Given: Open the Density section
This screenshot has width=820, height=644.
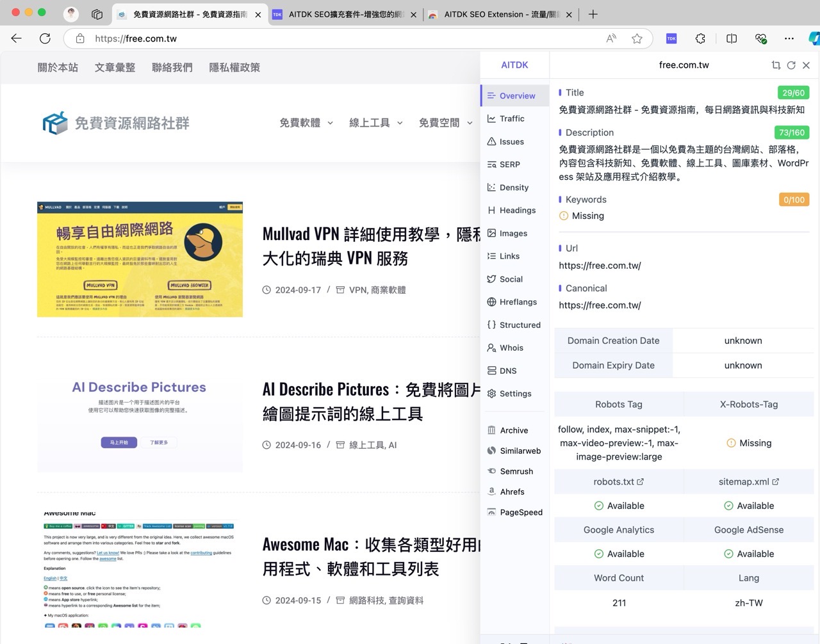Looking at the screenshot, I should pyautogui.click(x=515, y=188).
